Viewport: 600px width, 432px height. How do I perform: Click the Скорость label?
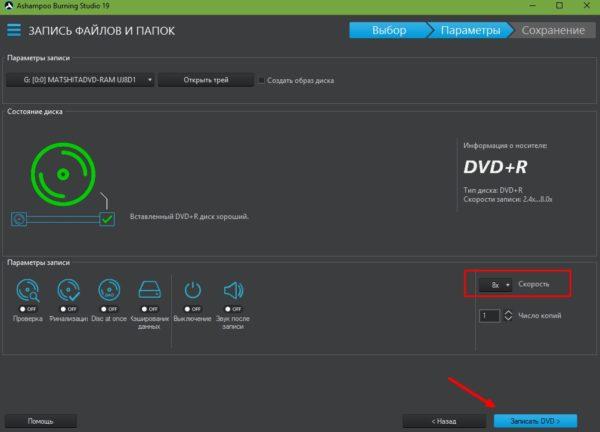(534, 284)
